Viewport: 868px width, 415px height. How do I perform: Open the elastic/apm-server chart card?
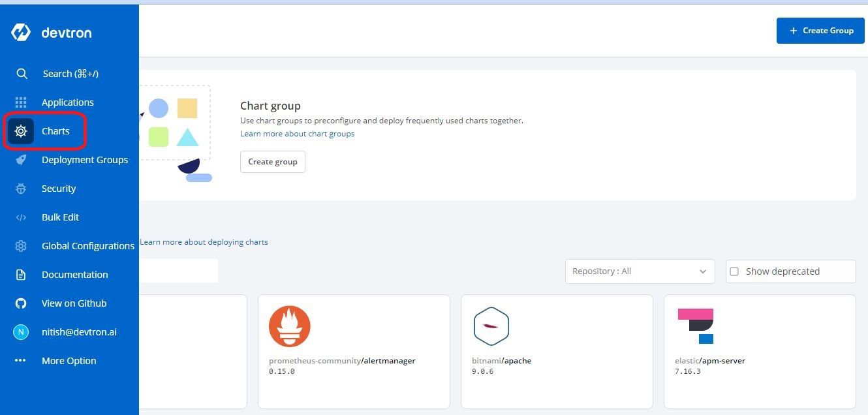[760, 351]
